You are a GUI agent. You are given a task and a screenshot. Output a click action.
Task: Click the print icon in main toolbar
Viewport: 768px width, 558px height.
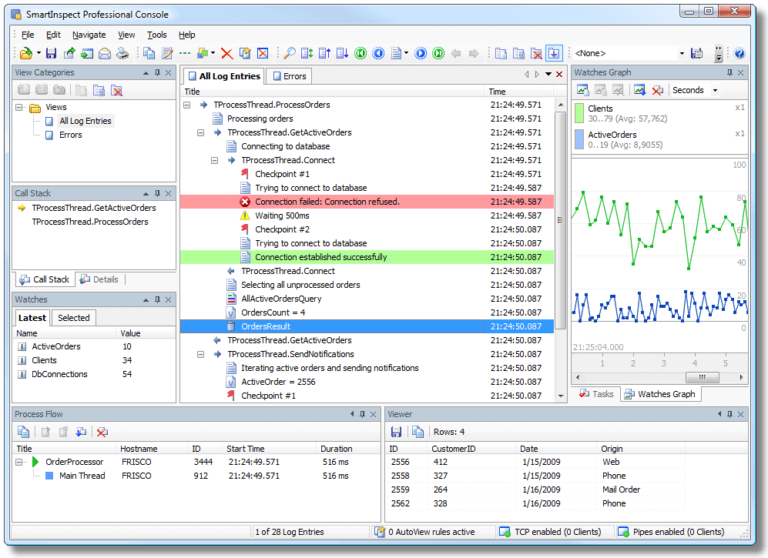click(x=122, y=53)
